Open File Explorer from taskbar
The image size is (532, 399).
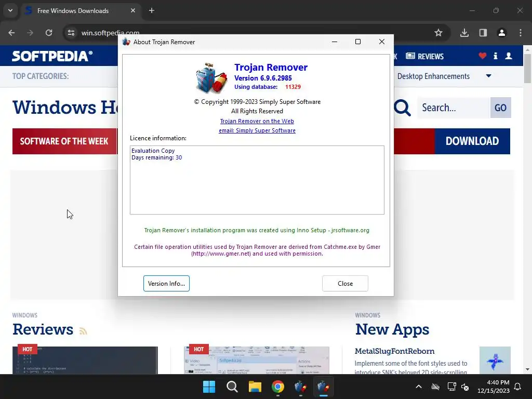coord(255,387)
